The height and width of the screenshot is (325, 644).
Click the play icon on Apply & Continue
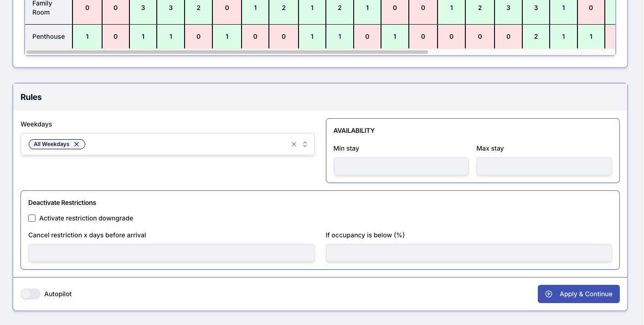click(549, 294)
